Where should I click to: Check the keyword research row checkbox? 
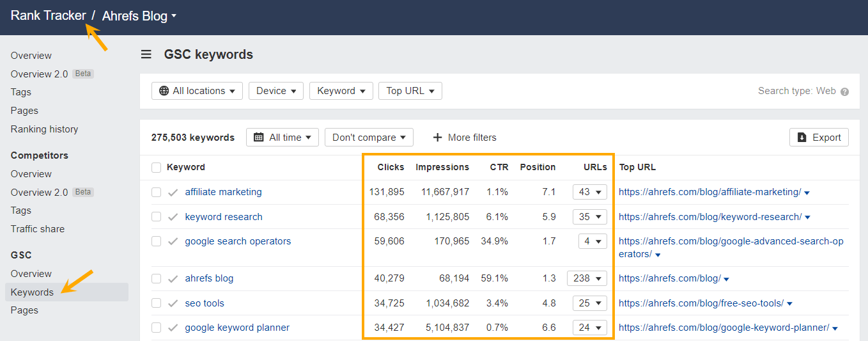point(156,217)
